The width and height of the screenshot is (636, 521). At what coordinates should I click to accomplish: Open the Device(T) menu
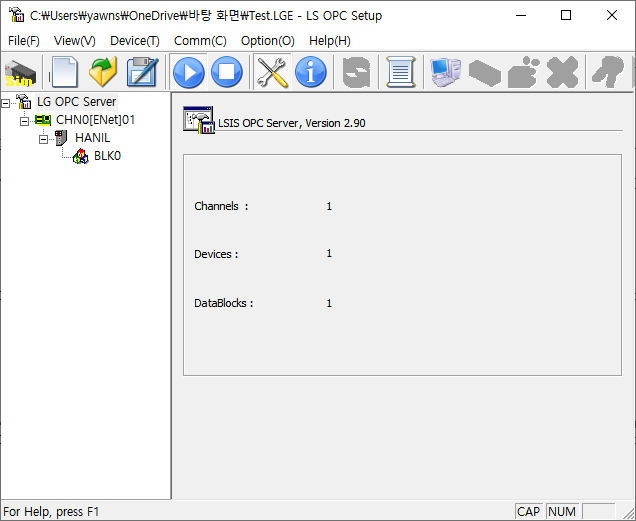(135, 41)
